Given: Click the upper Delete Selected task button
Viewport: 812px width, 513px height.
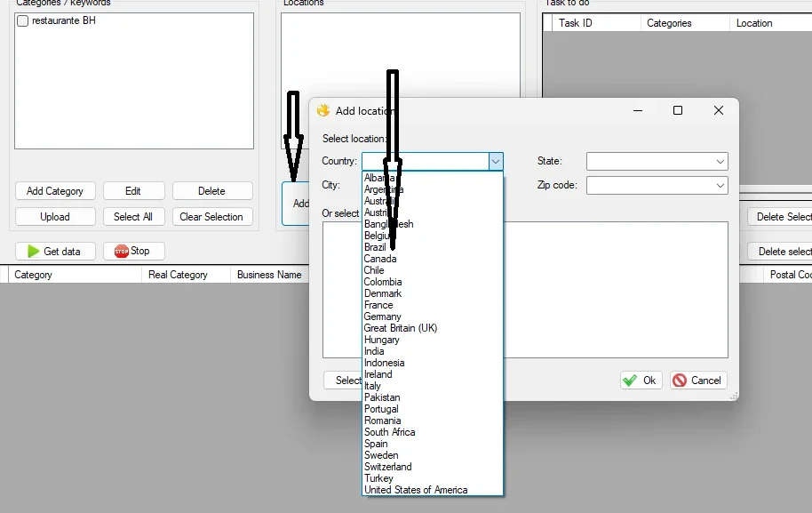Looking at the screenshot, I should pos(780,217).
